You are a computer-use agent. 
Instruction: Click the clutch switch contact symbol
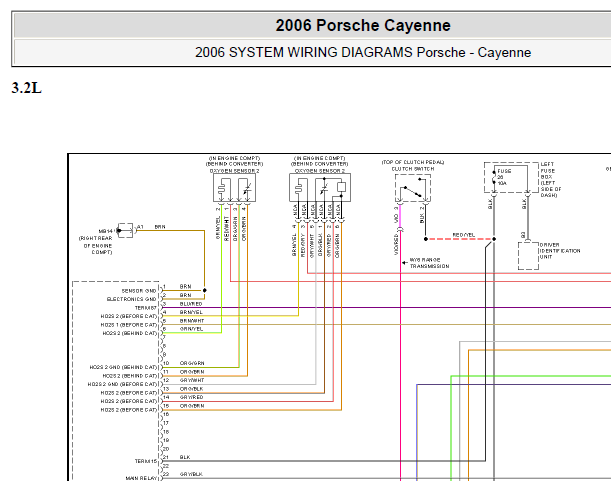(x=413, y=188)
